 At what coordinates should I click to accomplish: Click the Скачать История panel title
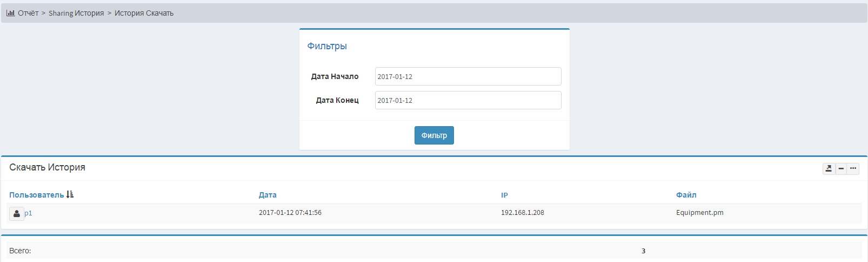click(x=47, y=167)
